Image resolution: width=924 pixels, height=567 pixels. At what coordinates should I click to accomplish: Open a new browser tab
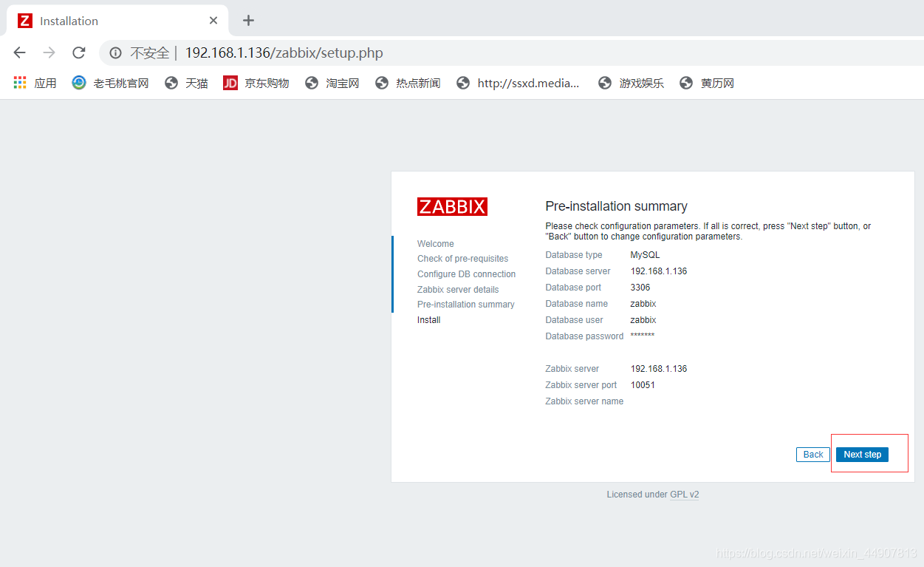point(248,21)
